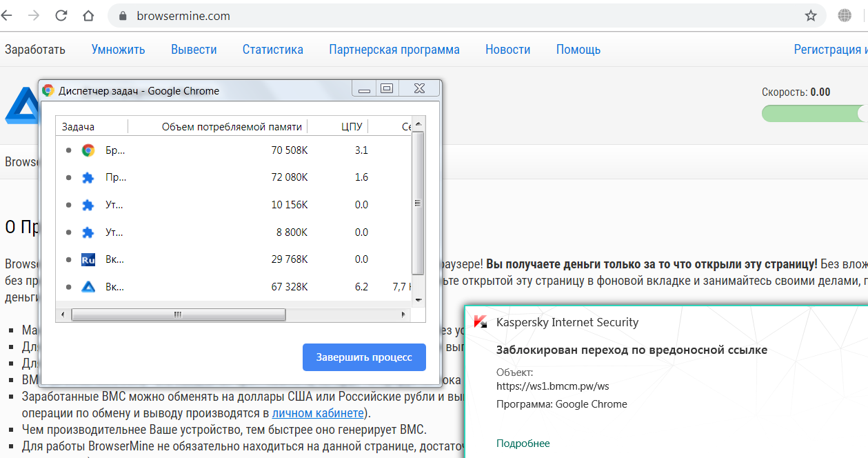The width and height of the screenshot is (868, 458).
Task: Sort by ЦПУ column header
Action: pyautogui.click(x=352, y=127)
